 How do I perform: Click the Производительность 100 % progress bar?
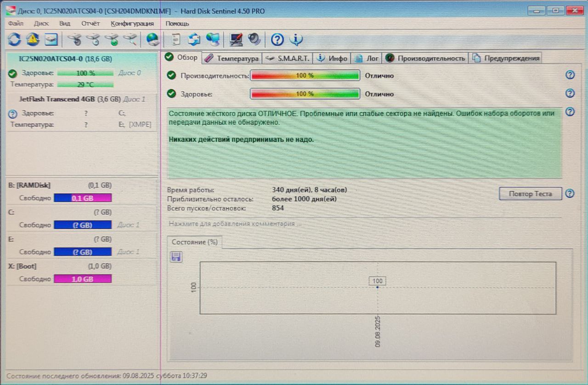click(x=305, y=75)
